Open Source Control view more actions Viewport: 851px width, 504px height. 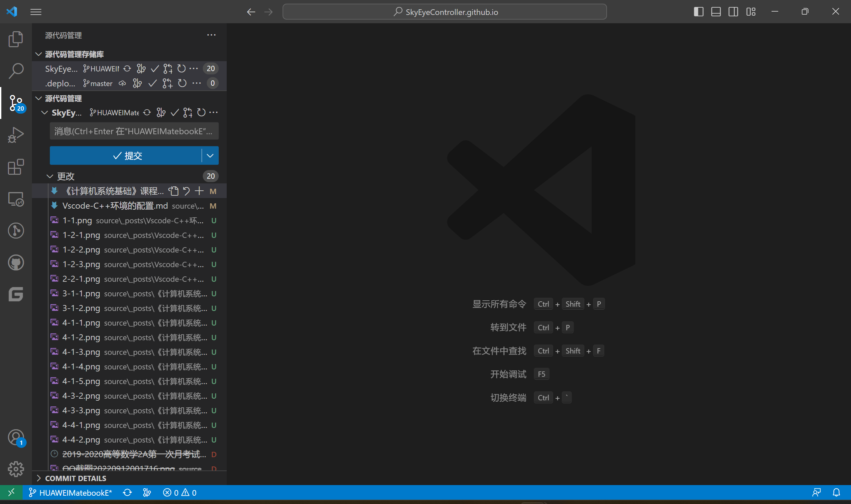[211, 35]
